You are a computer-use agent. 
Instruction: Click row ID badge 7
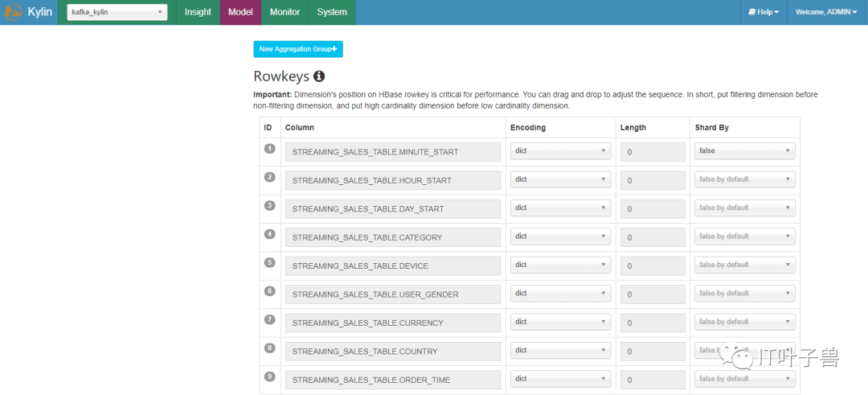pos(269,319)
